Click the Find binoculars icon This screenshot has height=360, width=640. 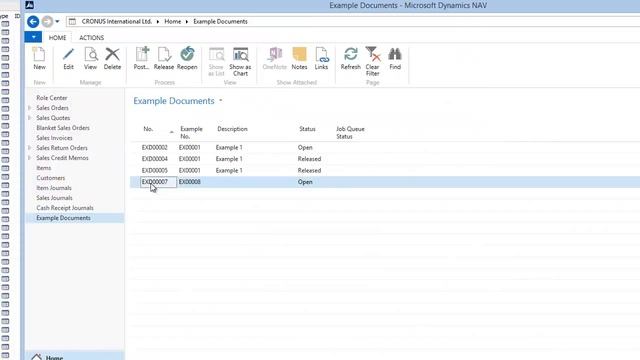(x=395, y=54)
